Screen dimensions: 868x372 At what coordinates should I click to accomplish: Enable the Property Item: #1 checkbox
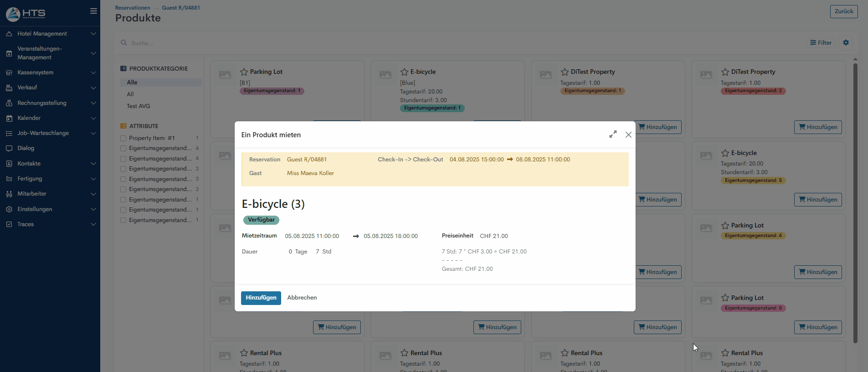(x=123, y=138)
